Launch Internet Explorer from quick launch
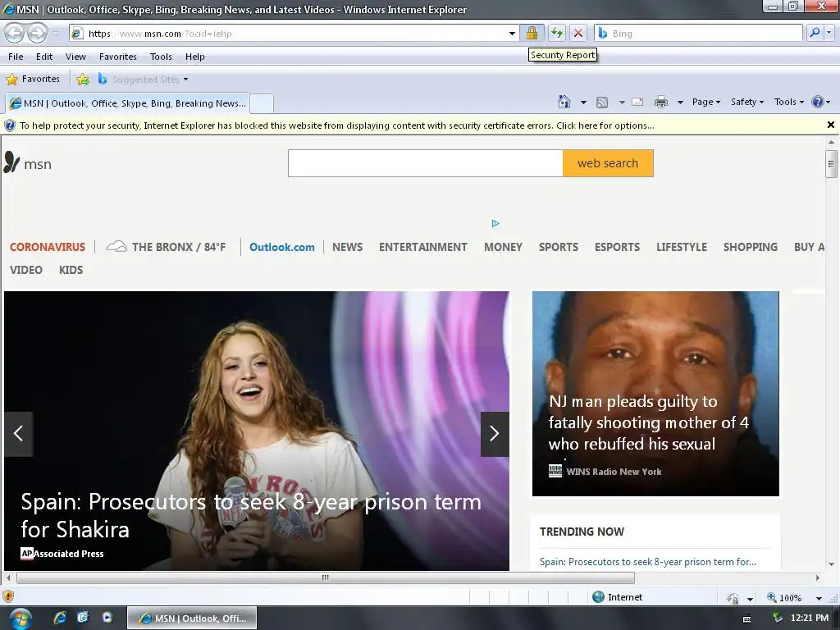The height and width of the screenshot is (630, 840). tap(59, 618)
